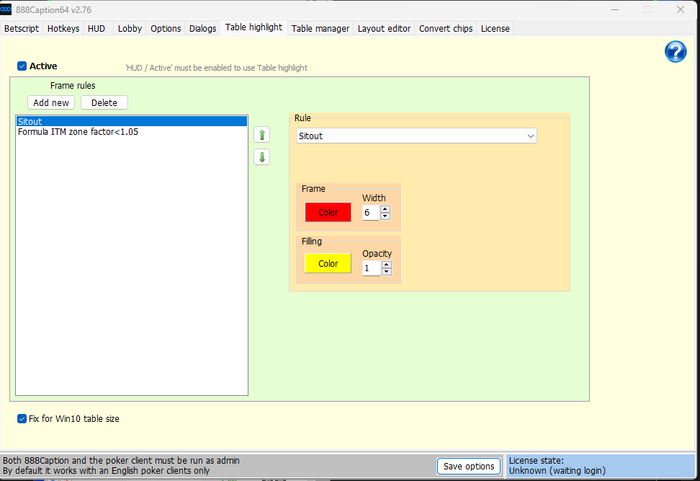Click the Frame Width value field
Image resolution: width=700 pixels, height=481 pixels.
click(x=371, y=213)
